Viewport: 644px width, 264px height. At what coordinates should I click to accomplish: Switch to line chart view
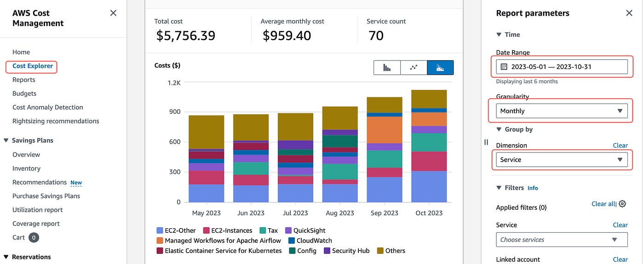pos(414,67)
